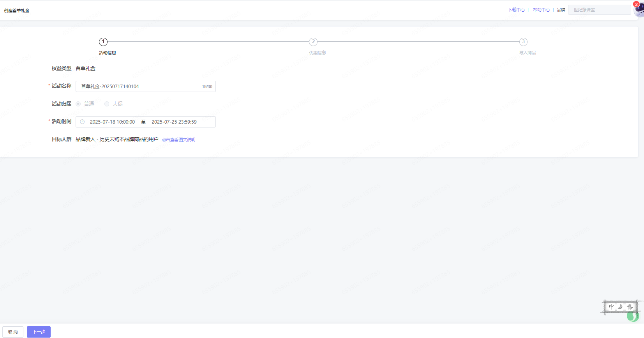Viewport: 644px width, 338px height.
Task: Click the 中 input-method language icon
Action: click(611, 307)
